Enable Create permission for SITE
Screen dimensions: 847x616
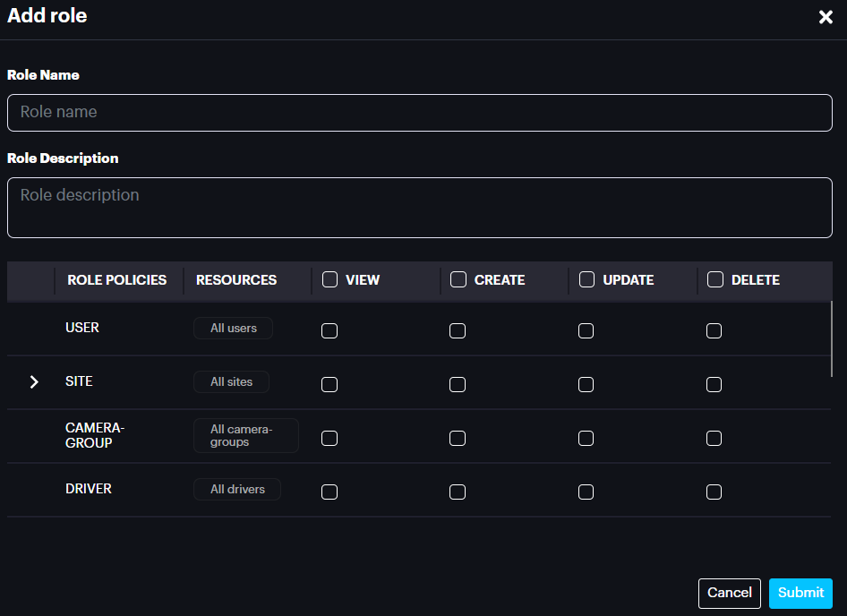pyautogui.click(x=458, y=384)
